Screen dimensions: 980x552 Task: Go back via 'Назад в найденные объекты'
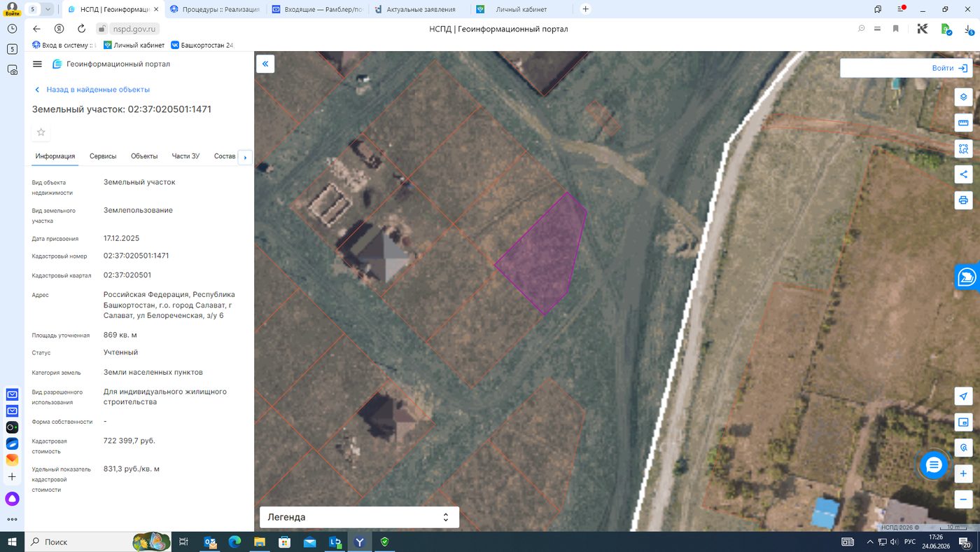[x=92, y=90]
